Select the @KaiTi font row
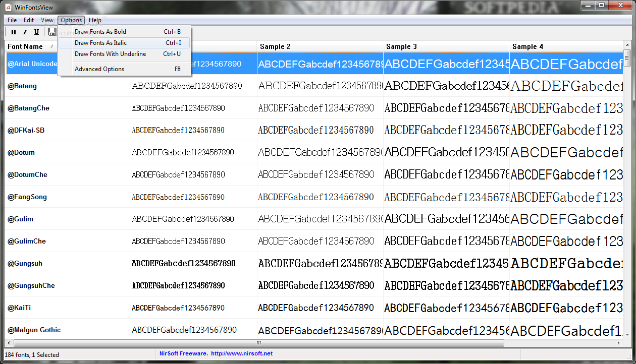 [314, 308]
